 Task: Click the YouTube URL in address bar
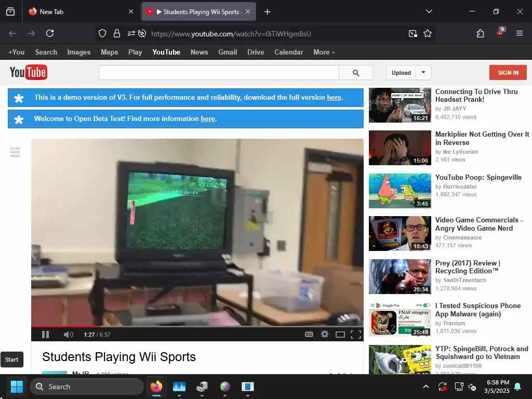tap(231, 34)
